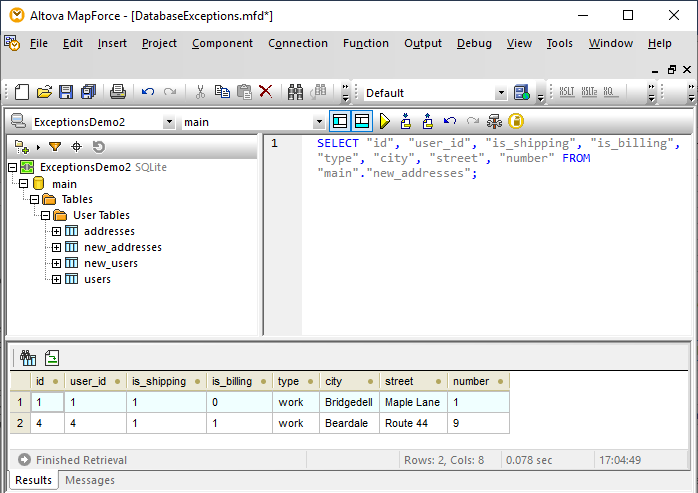Image resolution: width=698 pixels, height=493 pixels.
Task: Click the filter funnel icon in browser pane
Action: pos(55,147)
